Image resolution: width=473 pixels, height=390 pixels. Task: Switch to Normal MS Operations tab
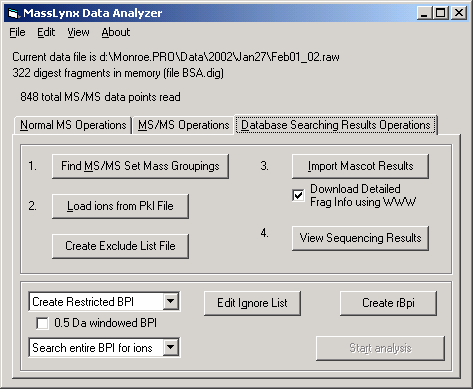73,125
